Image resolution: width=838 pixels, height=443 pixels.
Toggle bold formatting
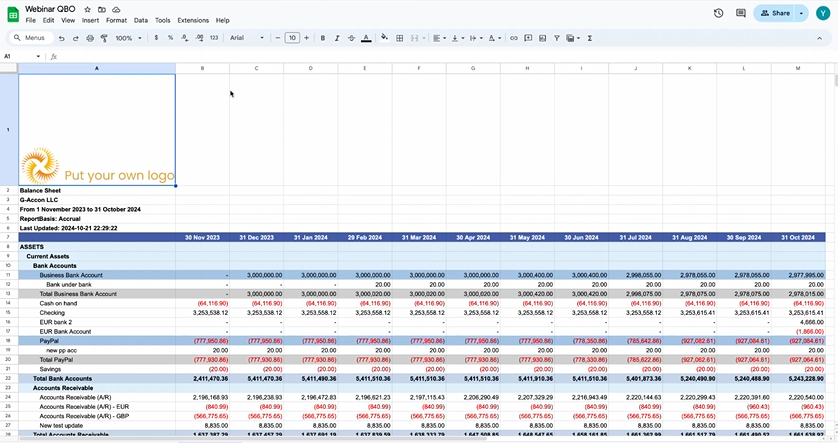click(322, 38)
